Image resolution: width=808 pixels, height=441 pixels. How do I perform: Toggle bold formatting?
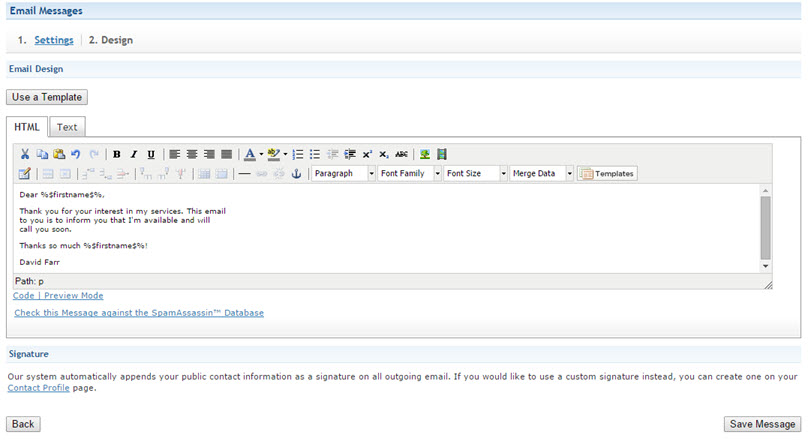click(x=117, y=154)
